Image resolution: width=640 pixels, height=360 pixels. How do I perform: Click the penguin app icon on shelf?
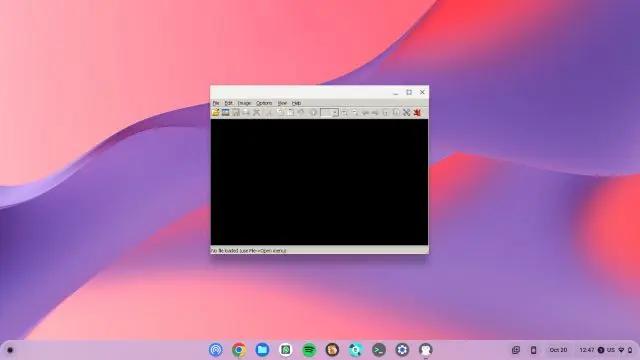click(425, 350)
